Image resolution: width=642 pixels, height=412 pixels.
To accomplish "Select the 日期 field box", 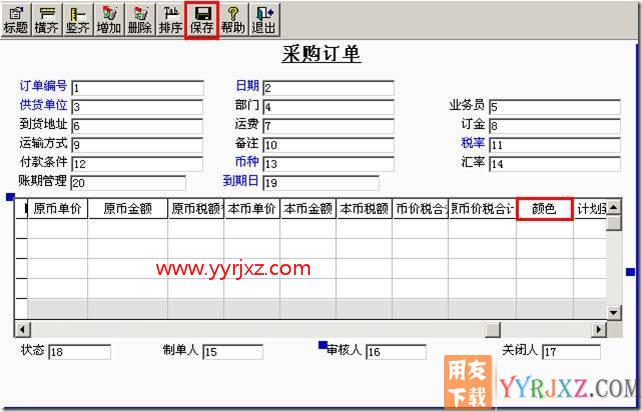I will (327, 88).
